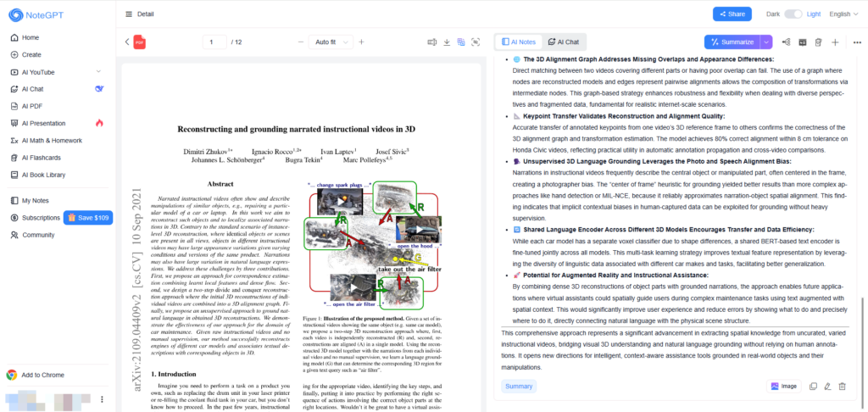Click the 'Detail' header label
The image size is (868, 412).
tap(146, 14)
